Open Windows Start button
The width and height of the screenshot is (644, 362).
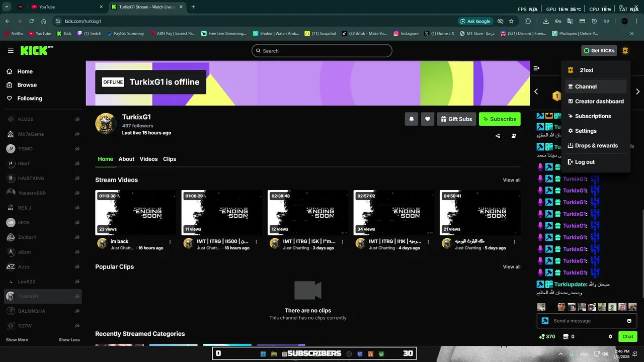click(x=263, y=354)
